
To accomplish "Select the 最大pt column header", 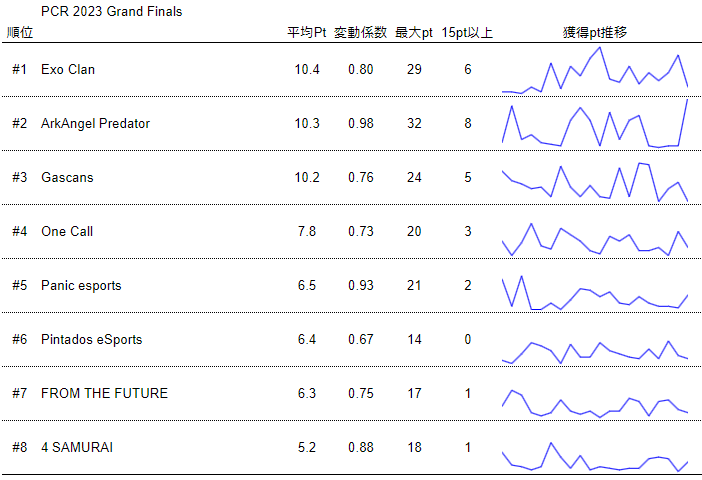I will (x=414, y=33).
